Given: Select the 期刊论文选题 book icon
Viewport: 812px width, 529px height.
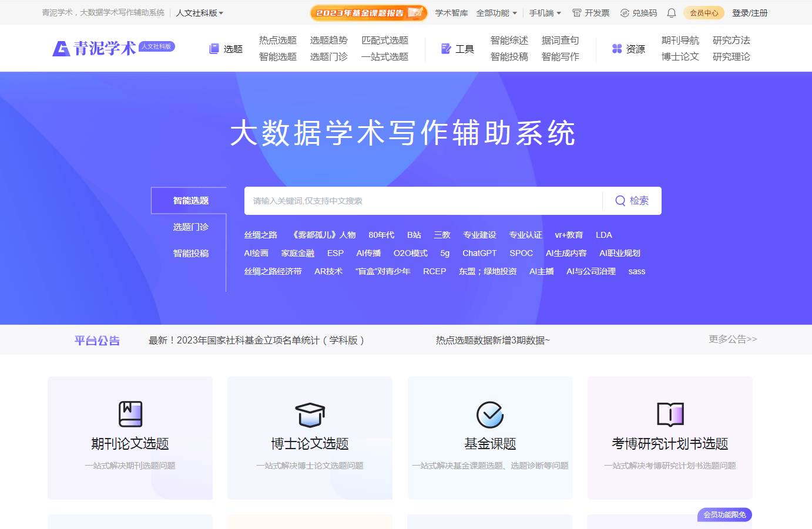Looking at the screenshot, I should pos(129,414).
